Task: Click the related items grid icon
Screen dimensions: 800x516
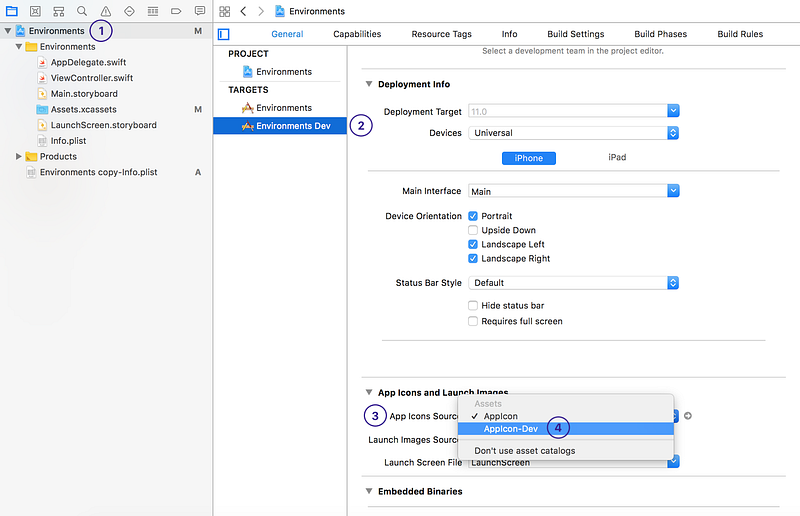Action: [x=224, y=11]
